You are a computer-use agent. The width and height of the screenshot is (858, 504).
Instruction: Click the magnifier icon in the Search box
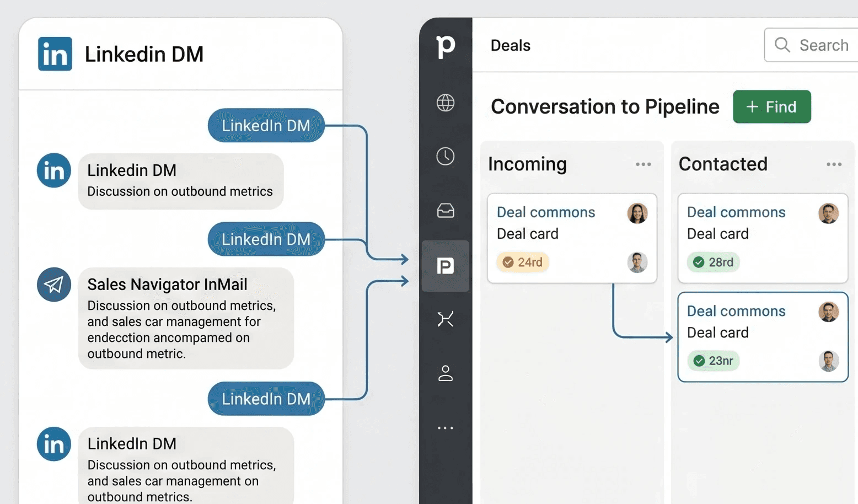[x=782, y=45]
